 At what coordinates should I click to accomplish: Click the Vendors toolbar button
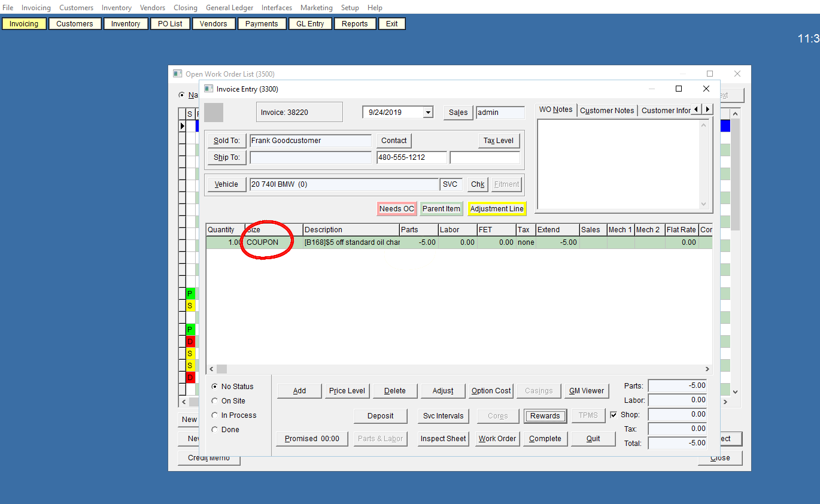click(x=214, y=24)
